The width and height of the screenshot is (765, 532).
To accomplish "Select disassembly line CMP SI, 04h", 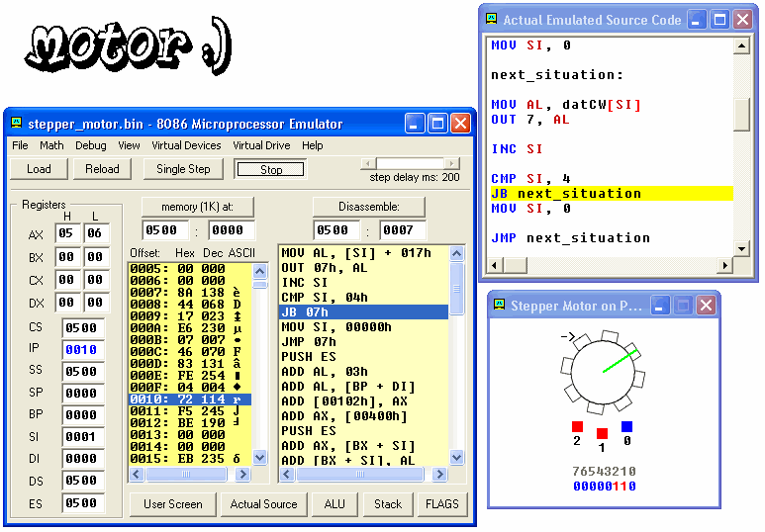I will coord(364,298).
